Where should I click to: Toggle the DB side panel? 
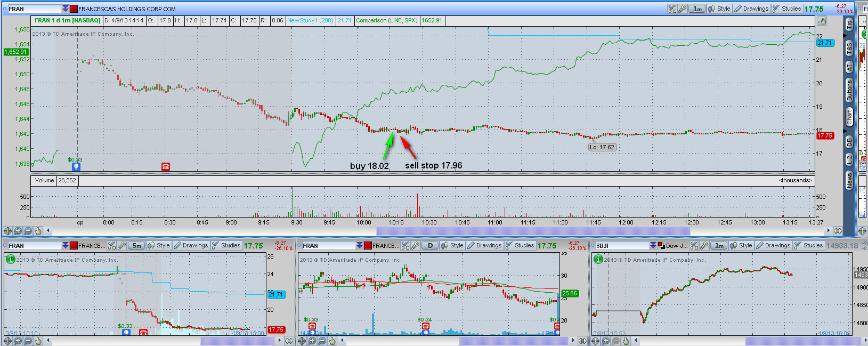tap(849, 142)
